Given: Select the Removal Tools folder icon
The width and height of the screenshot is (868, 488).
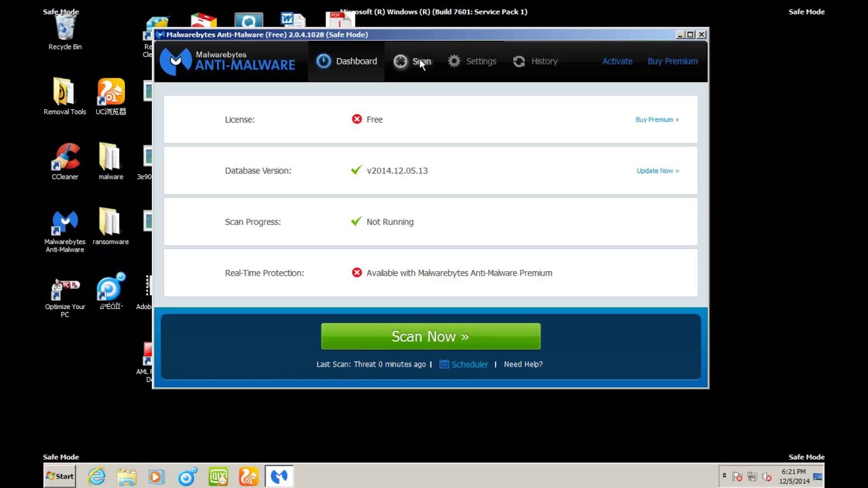Looking at the screenshot, I should click(65, 96).
